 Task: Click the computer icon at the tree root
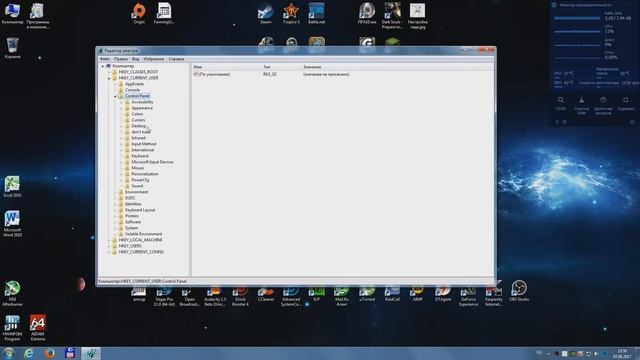point(109,66)
